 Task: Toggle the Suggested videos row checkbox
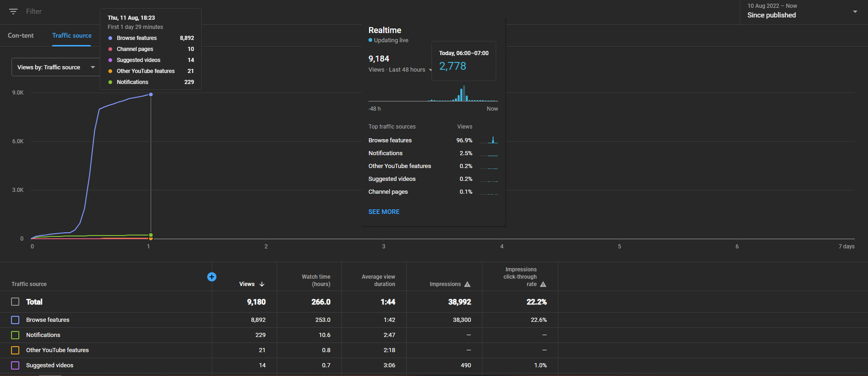pos(15,365)
